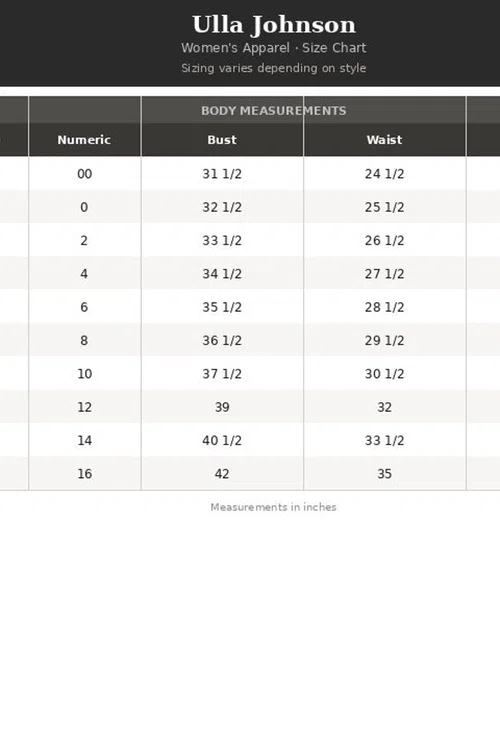The height and width of the screenshot is (750, 500).
Task: Click the BODY MEASUREMENTS header
Action: click(274, 110)
